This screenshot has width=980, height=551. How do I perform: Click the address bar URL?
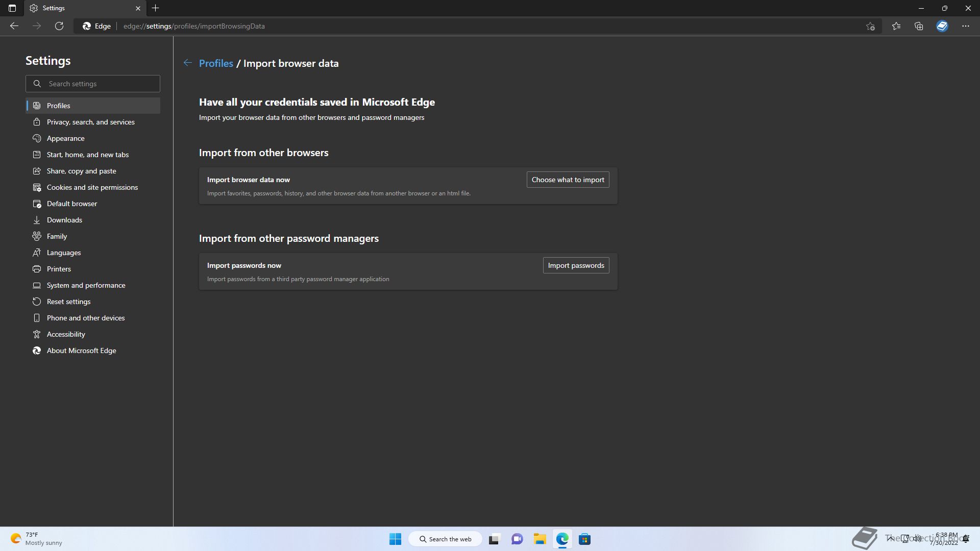click(x=194, y=26)
